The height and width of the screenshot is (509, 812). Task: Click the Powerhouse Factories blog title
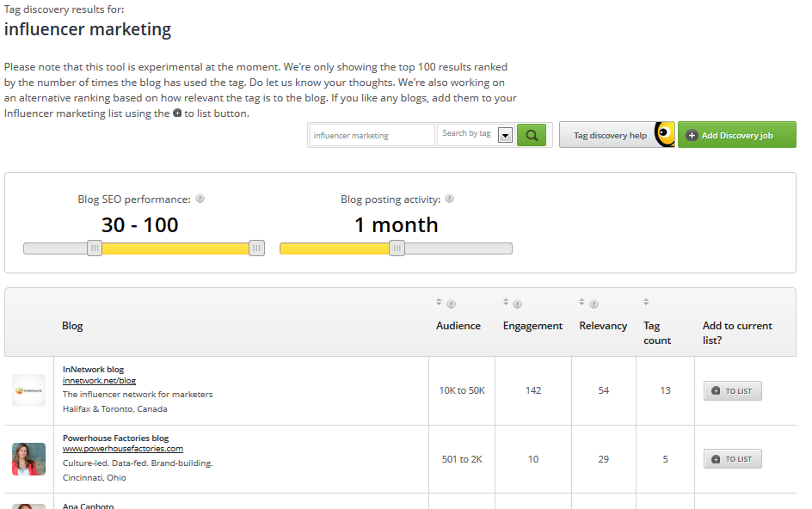tap(115, 438)
